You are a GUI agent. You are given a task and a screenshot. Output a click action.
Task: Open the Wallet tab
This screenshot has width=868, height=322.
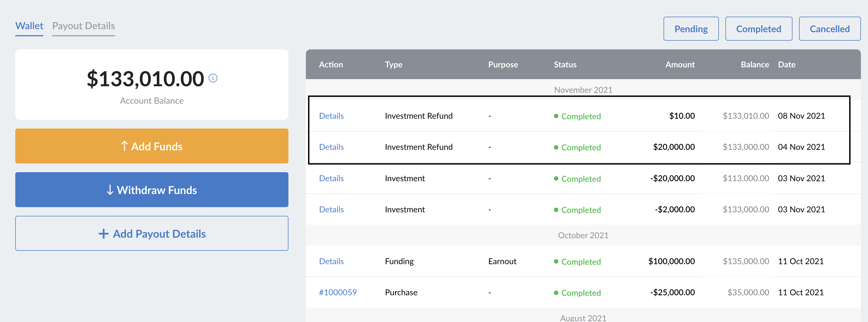click(x=29, y=26)
